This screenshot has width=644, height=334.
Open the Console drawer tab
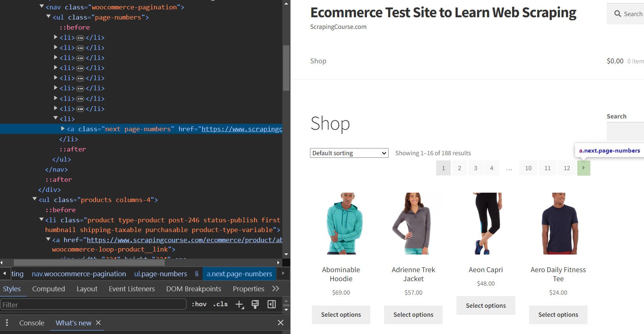pyautogui.click(x=32, y=323)
